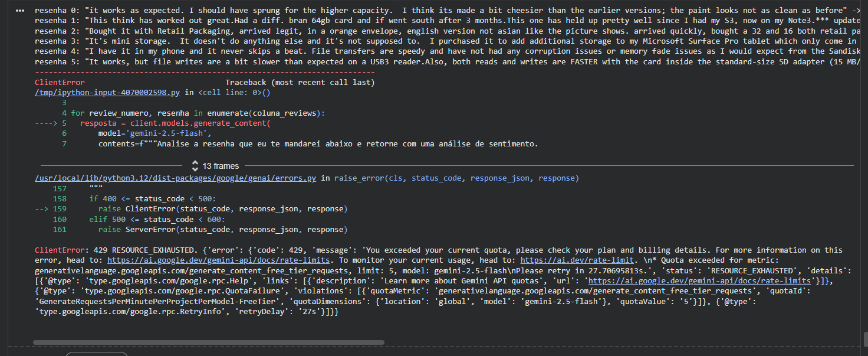Click the 'raise ServerError(status_code...' line 161
The height and width of the screenshot is (356, 868).
[223, 230]
